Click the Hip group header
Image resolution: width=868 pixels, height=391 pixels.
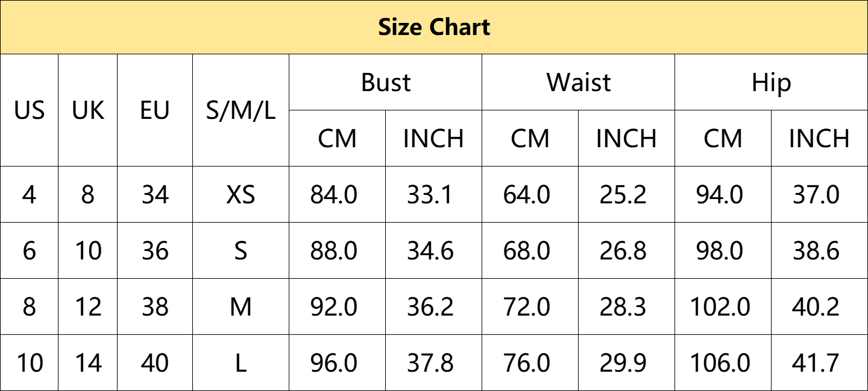pos(771,82)
